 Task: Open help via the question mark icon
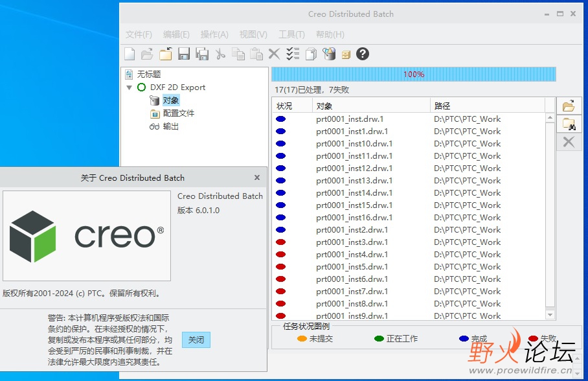coord(363,54)
